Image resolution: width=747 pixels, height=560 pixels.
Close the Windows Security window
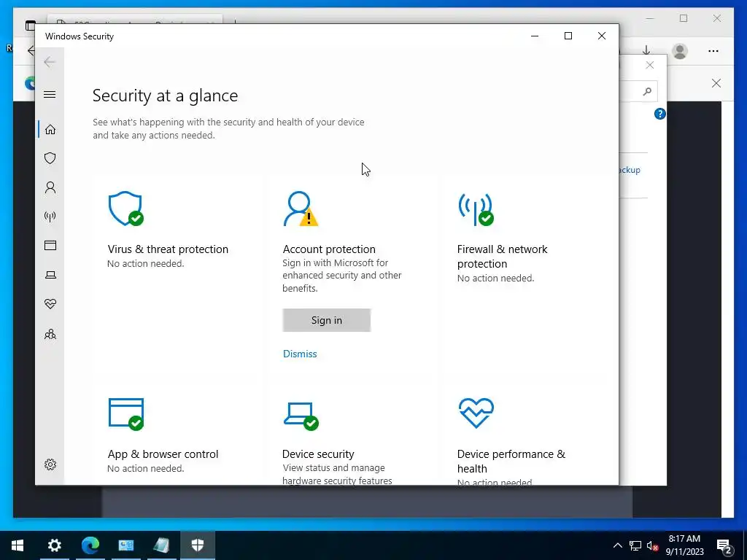[602, 36]
